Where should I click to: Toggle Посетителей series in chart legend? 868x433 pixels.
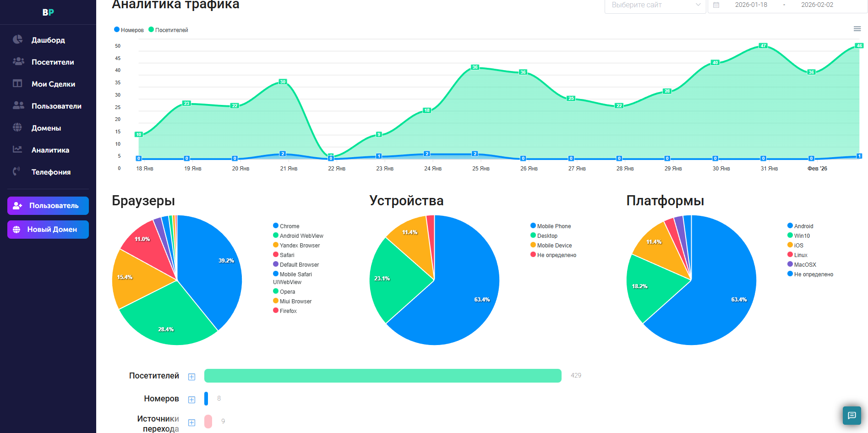click(168, 30)
